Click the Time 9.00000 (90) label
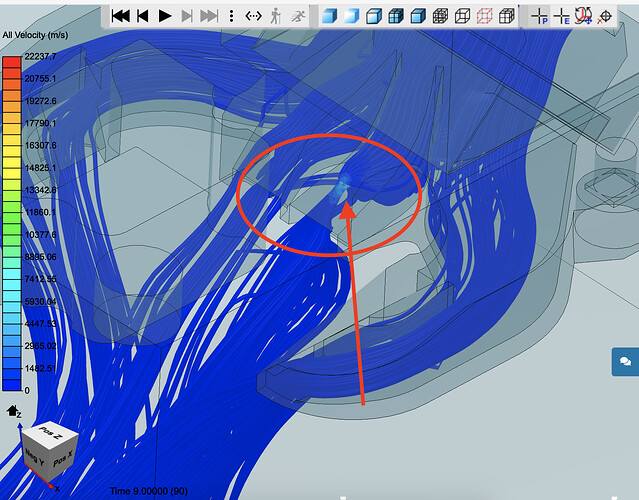The width and height of the screenshot is (639, 500). pos(149,491)
